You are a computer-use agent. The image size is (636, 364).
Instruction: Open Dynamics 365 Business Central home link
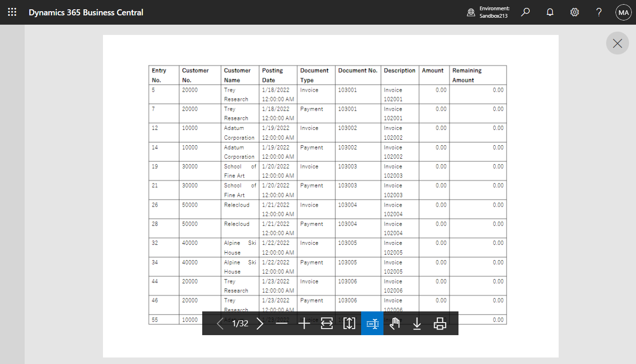tap(86, 12)
